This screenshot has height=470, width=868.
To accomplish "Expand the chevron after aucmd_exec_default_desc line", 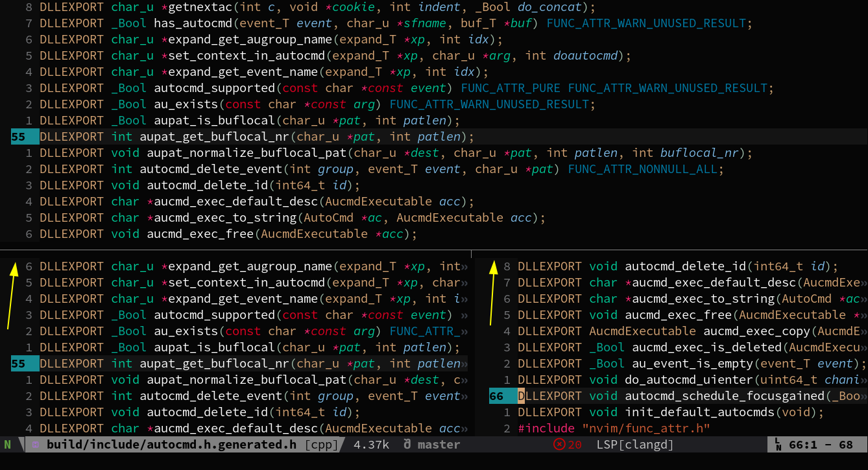I will [464, 428].
